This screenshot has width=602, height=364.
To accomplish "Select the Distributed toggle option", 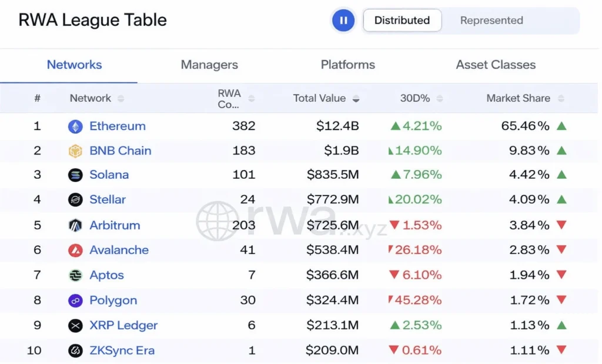I will click(x=402, y=21).
